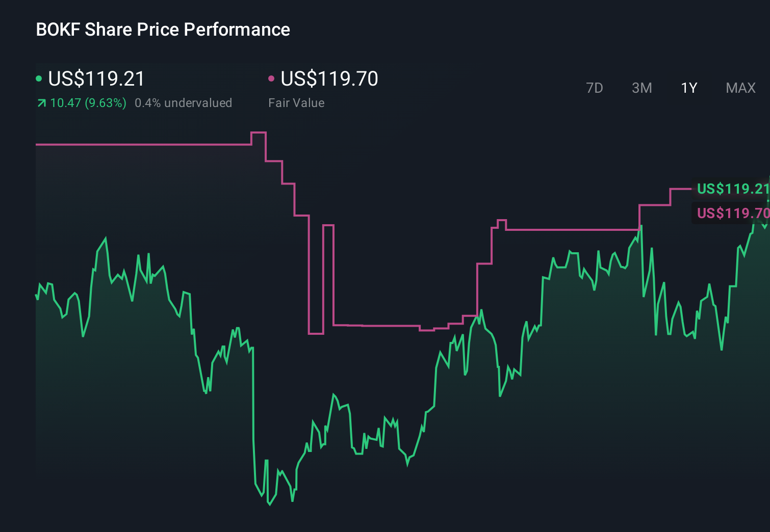The height and width of the screenshot is (532, 770).
Task: Switch chart range to 7D
Action: [x=595, y=88]
